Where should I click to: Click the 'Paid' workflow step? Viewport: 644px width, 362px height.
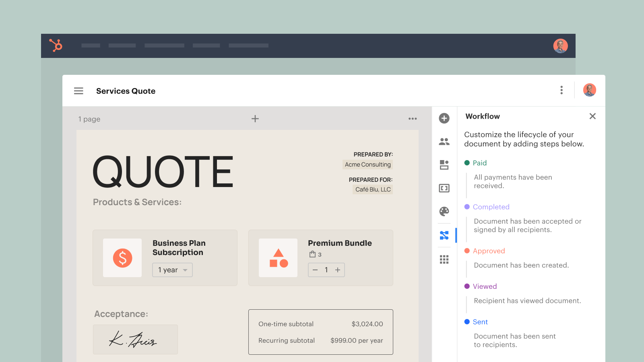pos(480,163)
